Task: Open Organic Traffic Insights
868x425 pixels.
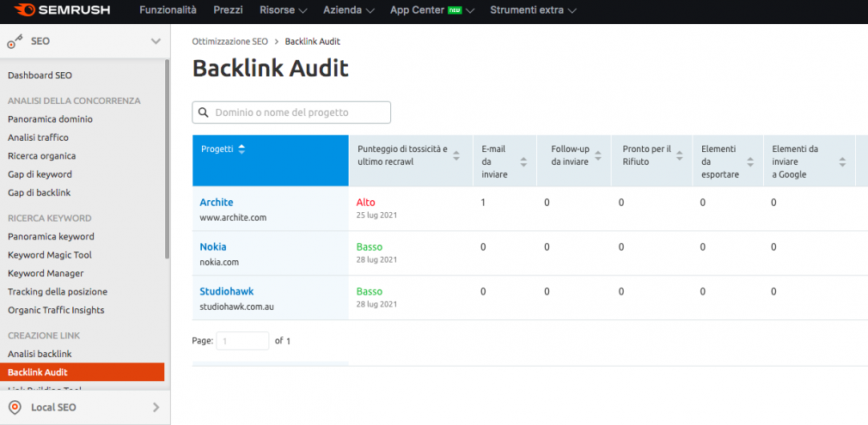Action: 56,310
